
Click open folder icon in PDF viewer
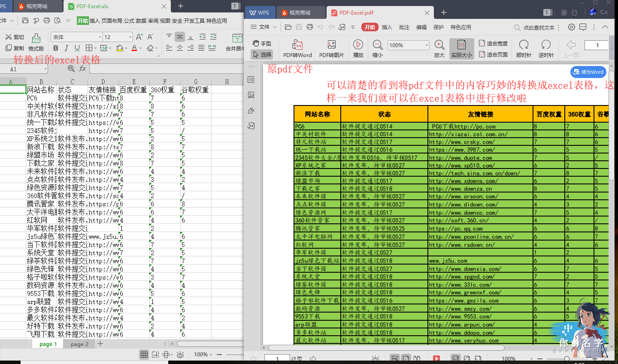[x=288, y=27]
